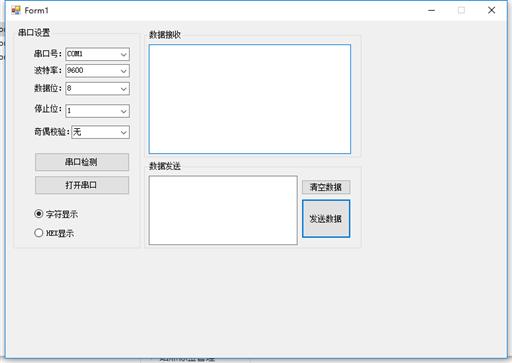
Task: Click inside the 数据发送 text box
Action: pos(223,210)
